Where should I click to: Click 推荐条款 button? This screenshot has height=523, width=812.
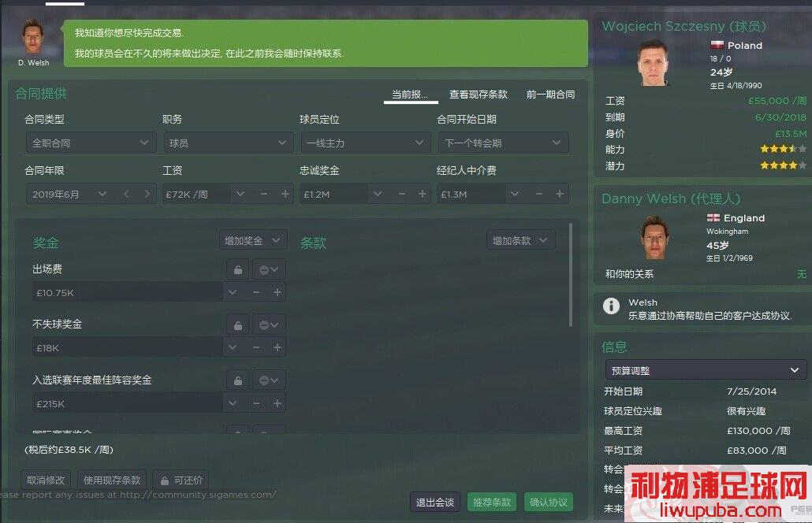(492, 503)
